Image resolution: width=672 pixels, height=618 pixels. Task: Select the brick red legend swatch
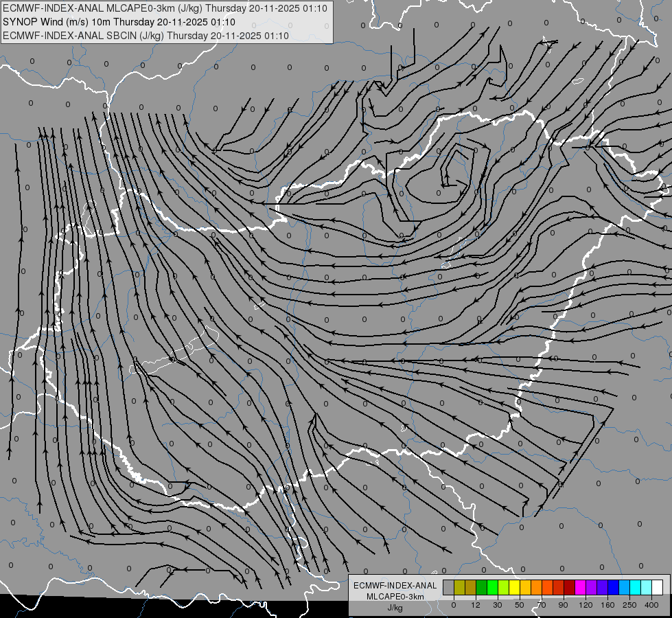point(559,587)
